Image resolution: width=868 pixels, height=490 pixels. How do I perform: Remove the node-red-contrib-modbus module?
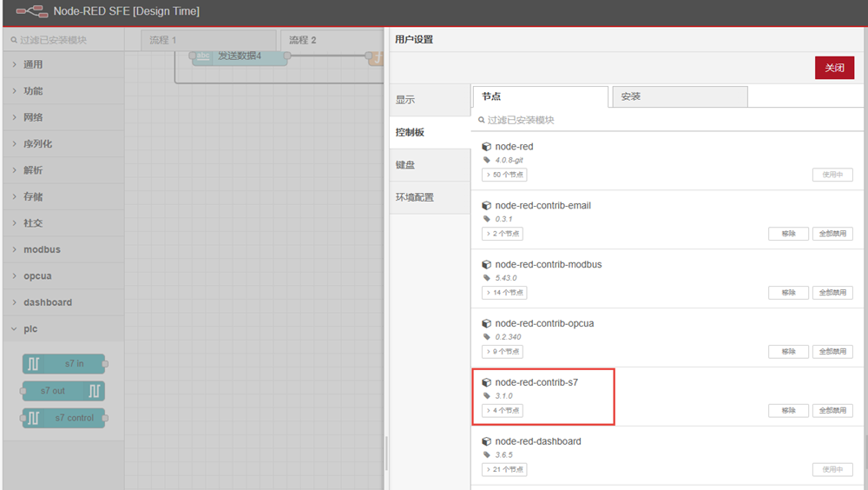coord(788,293)
